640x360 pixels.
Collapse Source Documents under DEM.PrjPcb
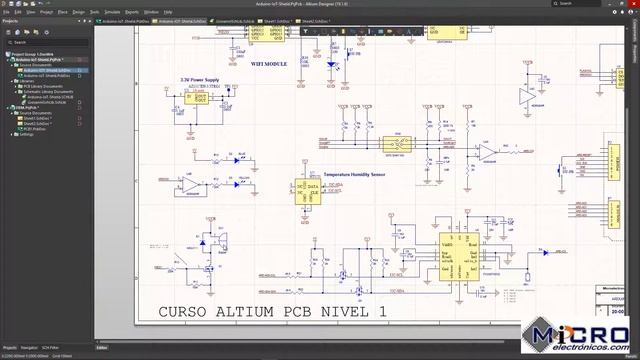12,113
